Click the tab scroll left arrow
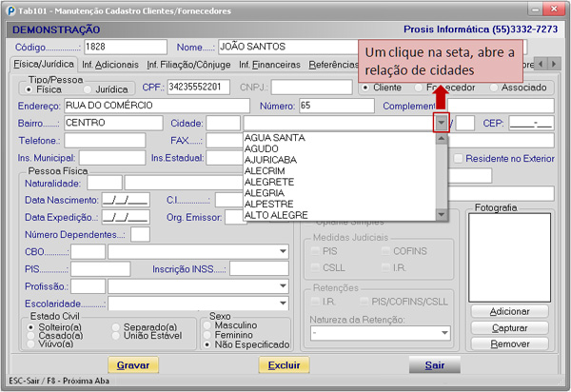Screen dimensions: 571x392 point(541,64)
